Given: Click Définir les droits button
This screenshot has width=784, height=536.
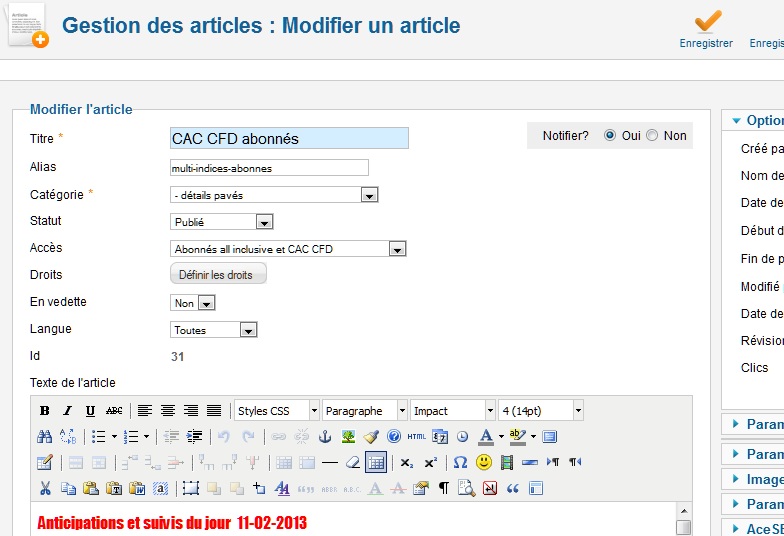Looking at the screenshot, I should pos(219,274).
